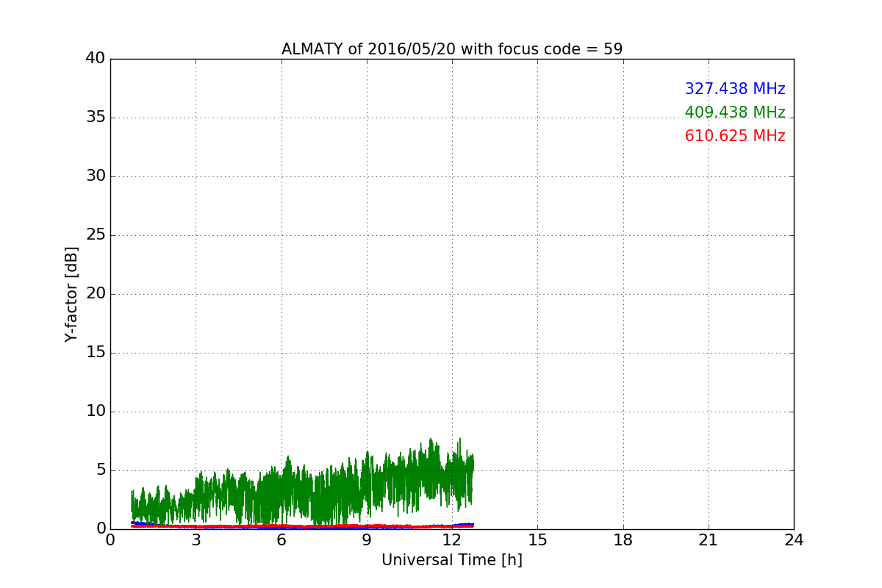Click the x-axis tick value 12
This screenshot has width=882, height=588.
tap(452, 540)
